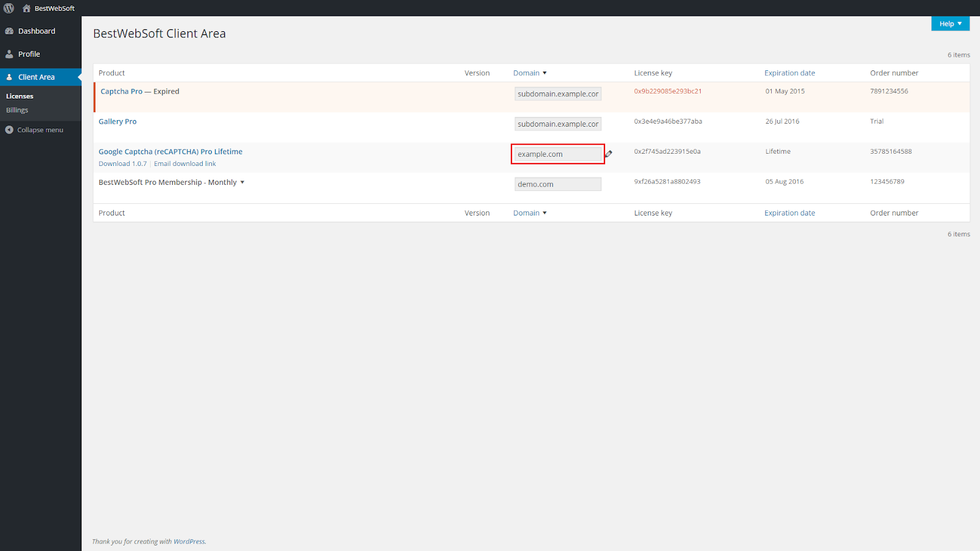Click the Dashboard gauge icon

tap(9, 31)
